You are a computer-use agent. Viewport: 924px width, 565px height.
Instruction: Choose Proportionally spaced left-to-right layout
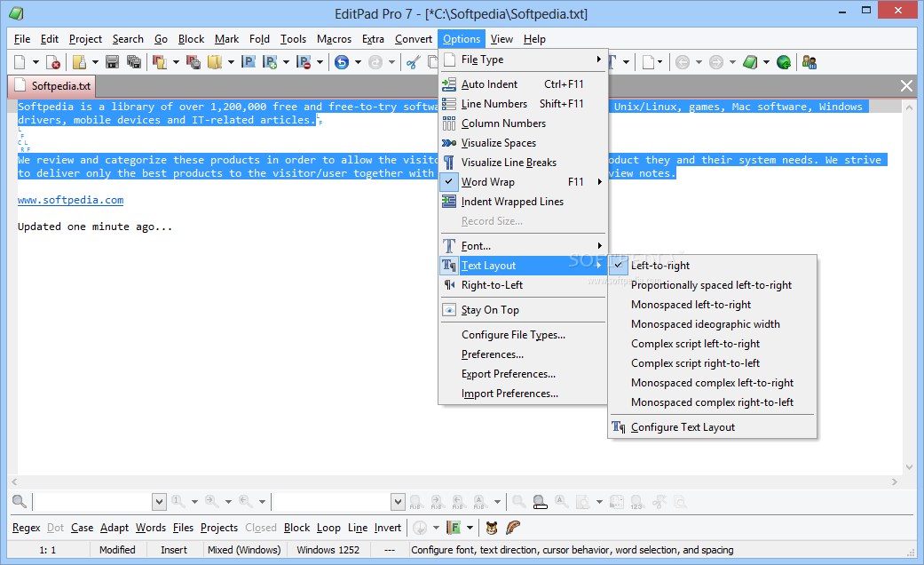click(x=713, y=285)
